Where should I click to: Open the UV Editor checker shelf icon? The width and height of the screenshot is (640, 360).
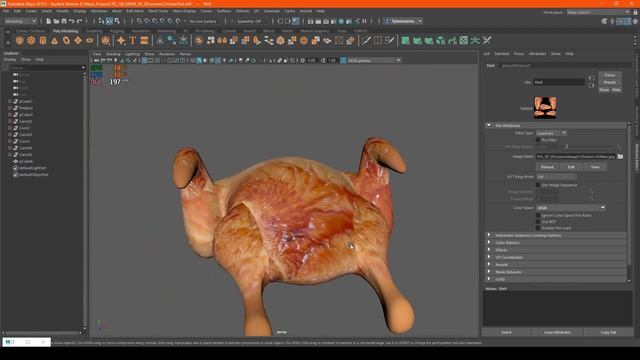pyautogui.click(x=464, y=40)
